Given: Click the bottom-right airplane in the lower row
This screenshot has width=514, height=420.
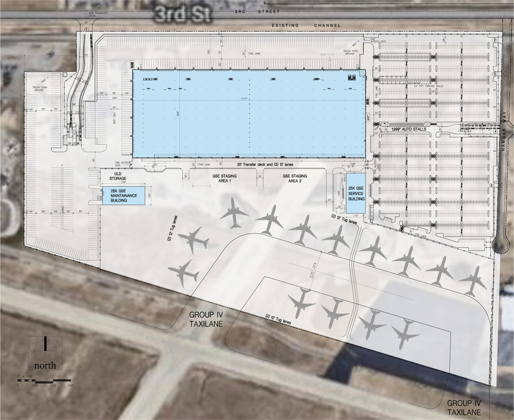Looking at the screenshot, I should pos(405,333).
